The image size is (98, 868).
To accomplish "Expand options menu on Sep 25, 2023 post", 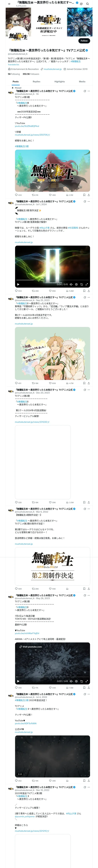I will pyautogui.click(x=89, y=297).
